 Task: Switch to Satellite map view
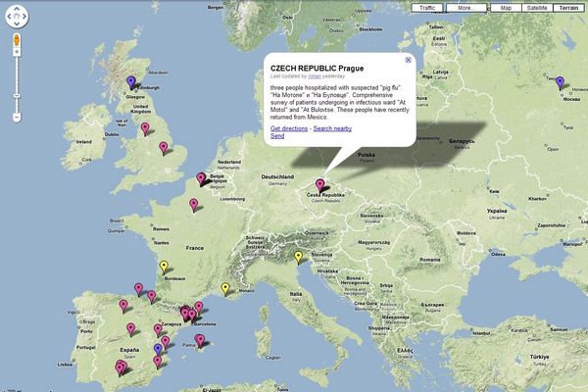pyautogui.click(x=537, y=8)
